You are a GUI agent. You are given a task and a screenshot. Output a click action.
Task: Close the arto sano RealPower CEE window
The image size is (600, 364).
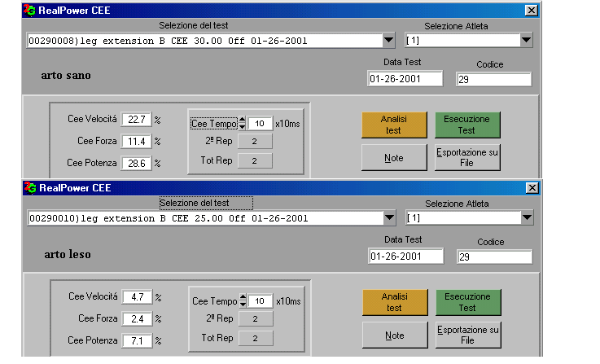[531, 11]
